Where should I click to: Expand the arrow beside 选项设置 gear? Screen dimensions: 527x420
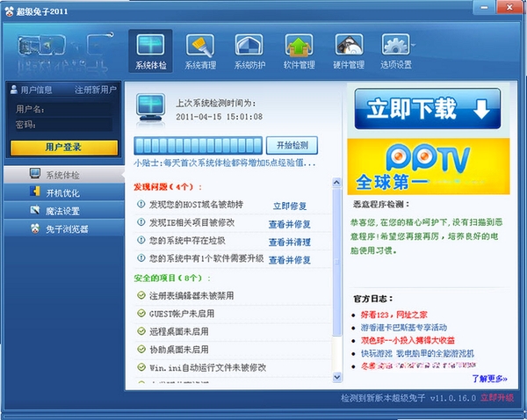pos(414,45)
